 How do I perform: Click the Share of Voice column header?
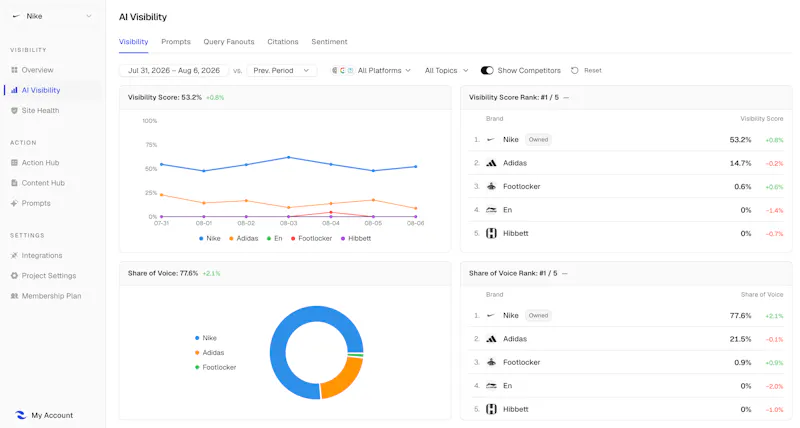(x=762, y=295)
